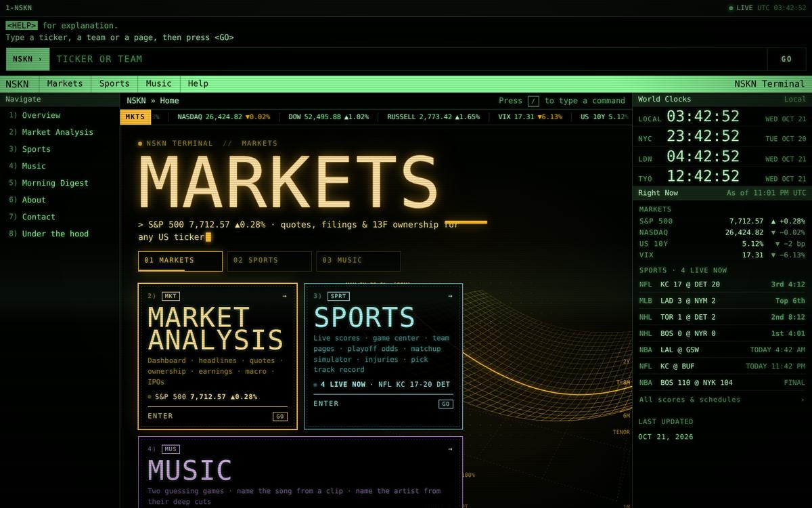Image resolution: width=812 pixels, height=508 pixels.
Task: Select the 01 MARKETS tab
Action: pyautogui.click(x=180, y=261)
